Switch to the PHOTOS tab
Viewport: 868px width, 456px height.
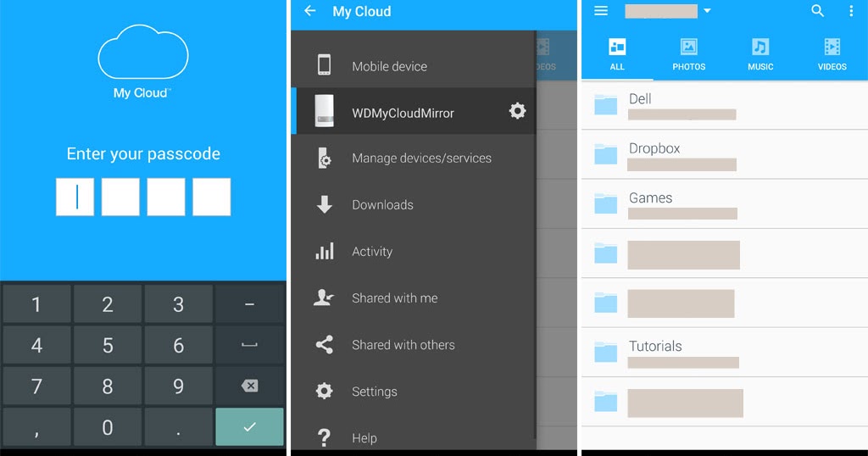pyautogui.click(x=688, y=55)
